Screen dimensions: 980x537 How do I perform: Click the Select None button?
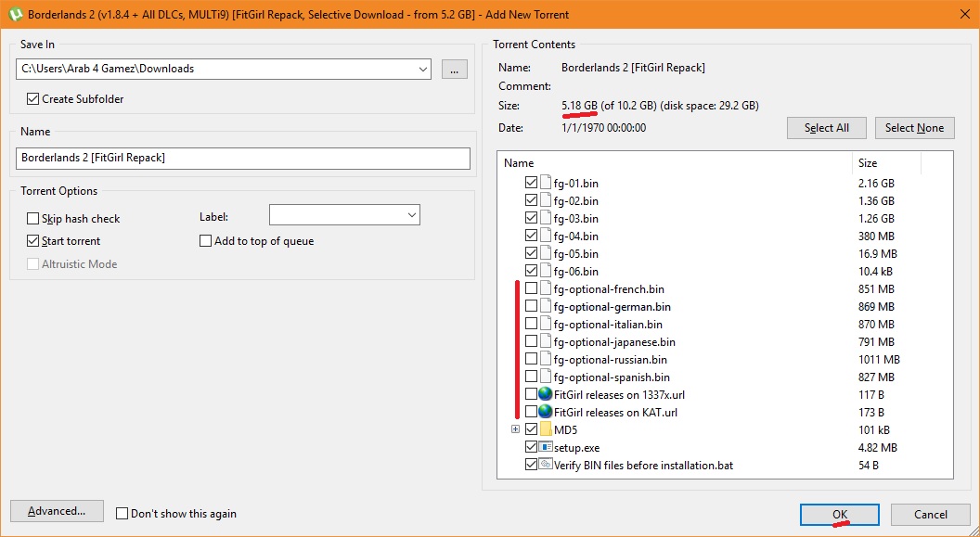click(x=914, y=128)
